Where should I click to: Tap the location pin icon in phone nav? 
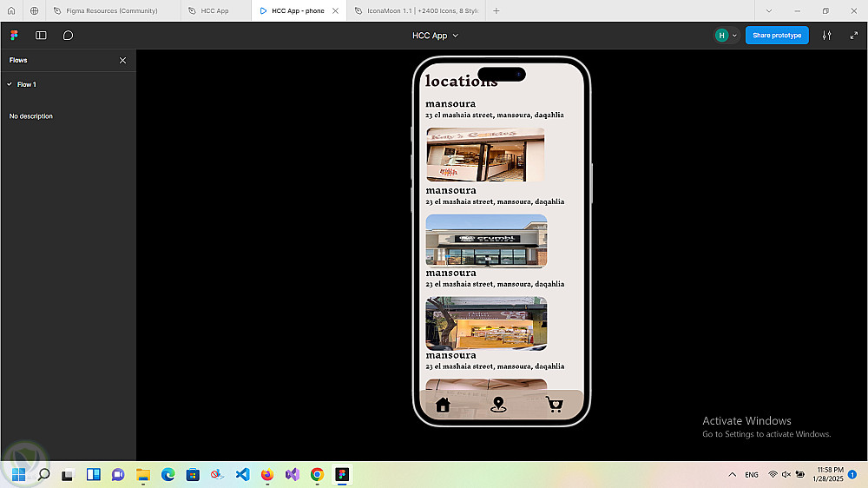click(498, 405)
